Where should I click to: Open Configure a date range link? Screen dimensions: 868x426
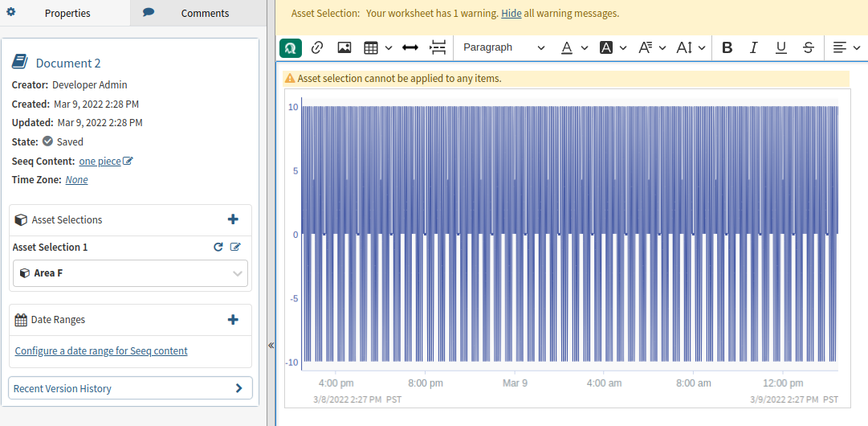[101, 350]
